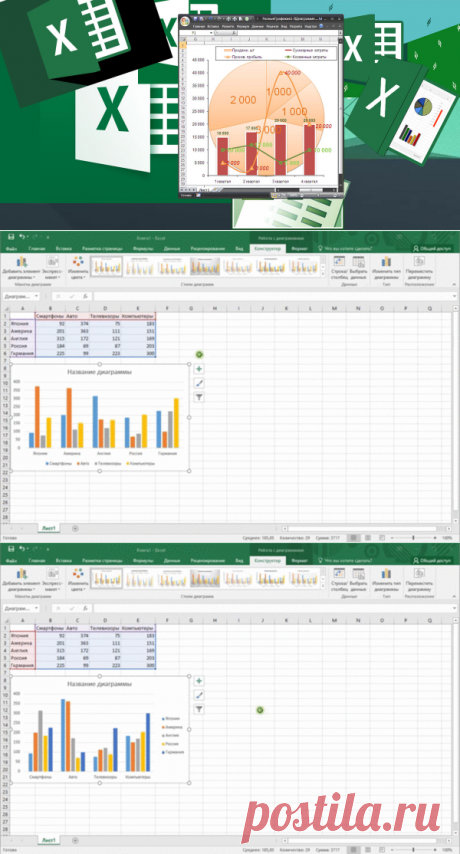Click green plus Chart Elements button, upper chart

(x=199, y=369)
